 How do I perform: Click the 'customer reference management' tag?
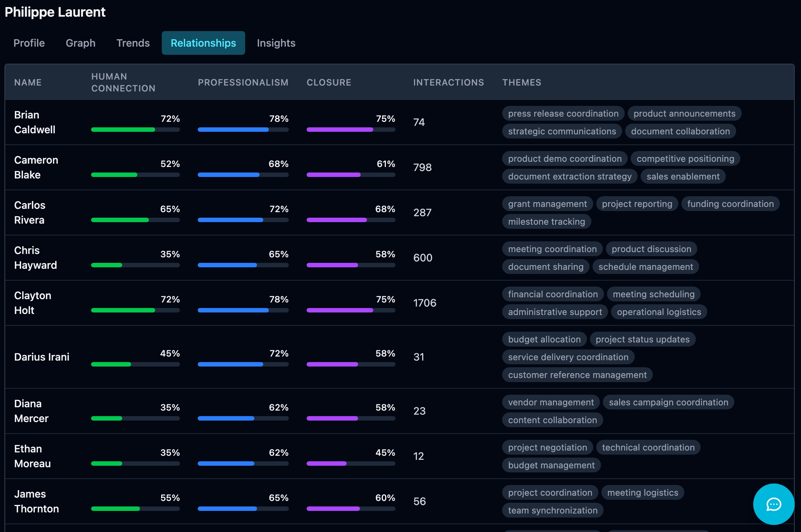tap(577, 375)
